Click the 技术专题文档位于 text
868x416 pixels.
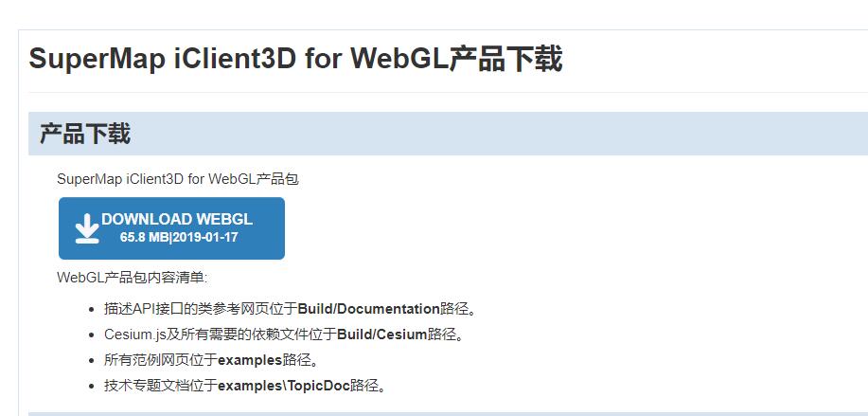click(x=161, y=386)
